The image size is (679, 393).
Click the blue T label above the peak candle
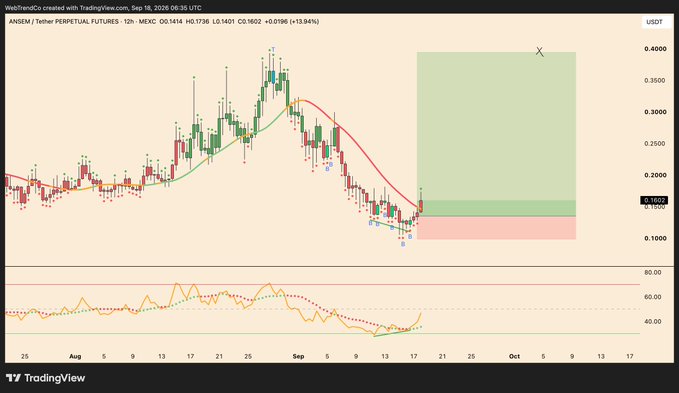coord(273,50)
